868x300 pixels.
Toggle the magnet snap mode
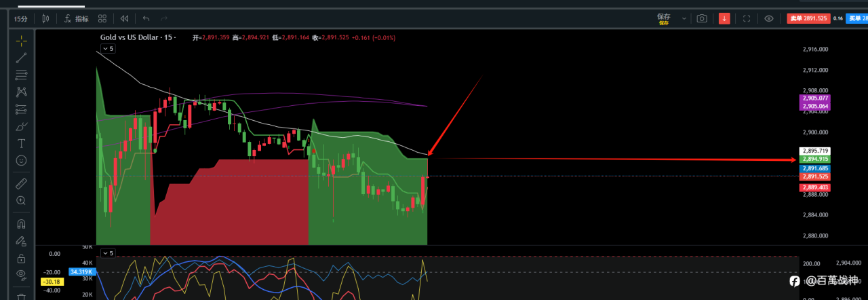[21, 223]
